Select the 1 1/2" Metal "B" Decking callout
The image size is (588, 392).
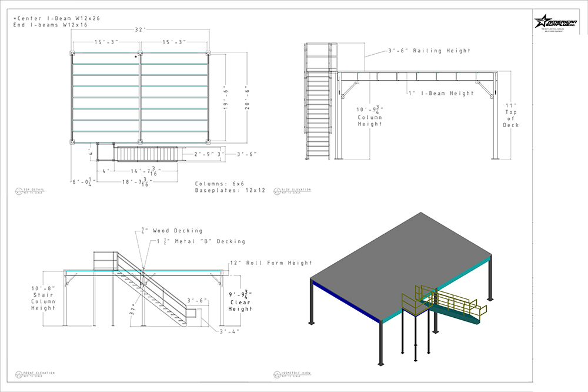[201, 241]
